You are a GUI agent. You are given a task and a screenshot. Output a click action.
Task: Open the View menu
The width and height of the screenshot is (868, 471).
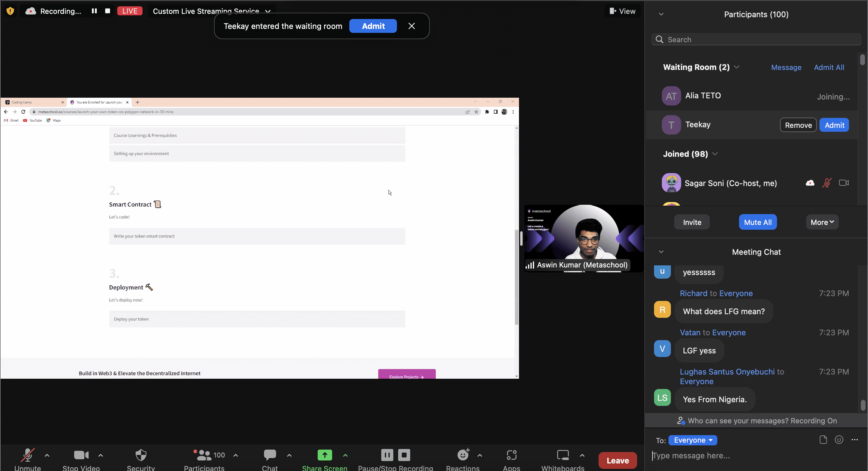tap(622, 11)
